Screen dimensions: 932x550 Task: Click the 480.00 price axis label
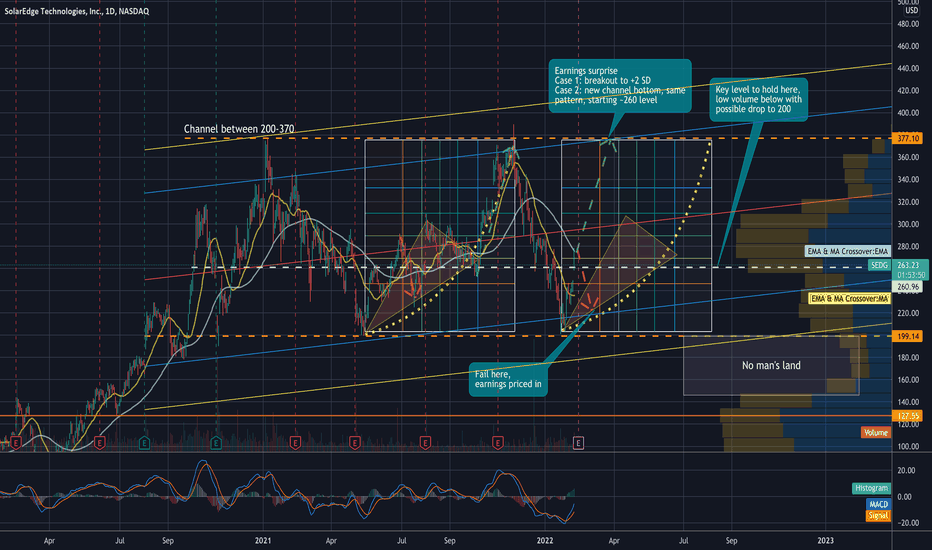(x=908, y=24)
